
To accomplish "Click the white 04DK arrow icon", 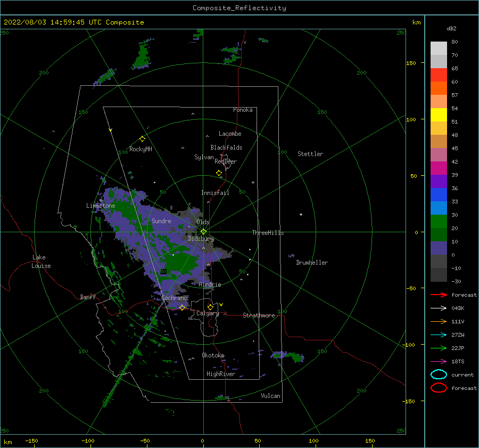I will pyautogui.click(x=439, y=308).
